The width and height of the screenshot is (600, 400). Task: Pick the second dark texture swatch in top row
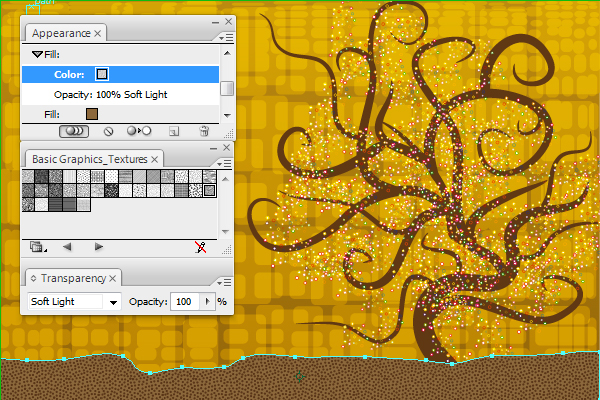click(x=41, y=176)
